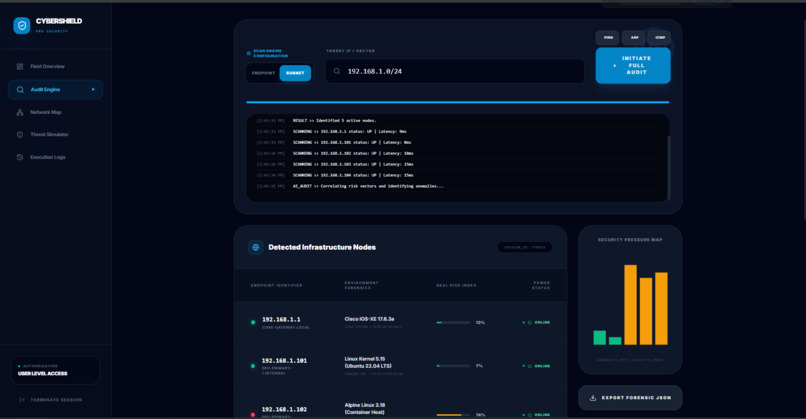The image size is (806, 419).
Task: Click the SCANNING 192.168.1.104 log line
Action: [x=353, y=175]
